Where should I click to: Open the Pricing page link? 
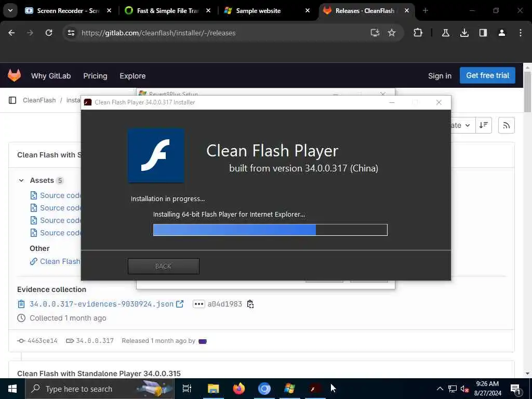coord(95,76)
